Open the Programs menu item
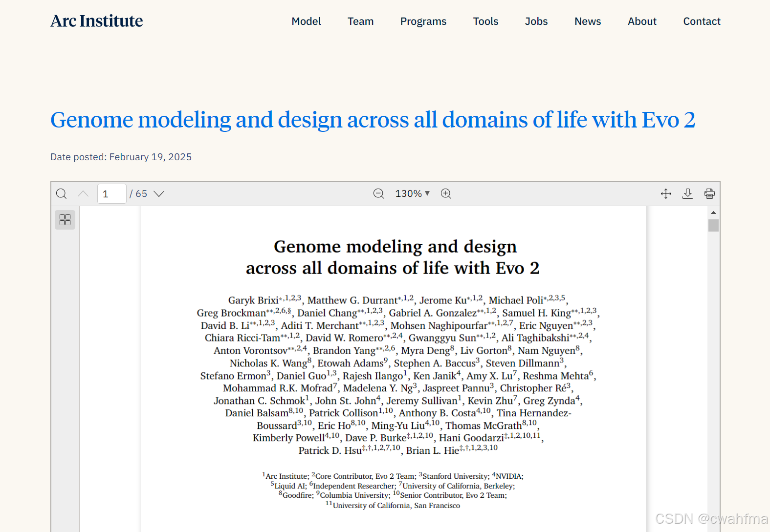 tap(423, 21)
